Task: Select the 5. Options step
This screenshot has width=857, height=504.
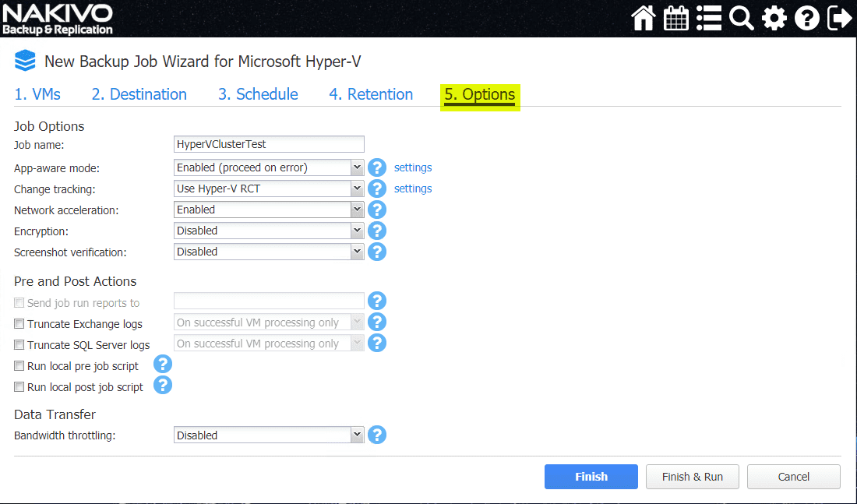Action: (x=480, y=95)
